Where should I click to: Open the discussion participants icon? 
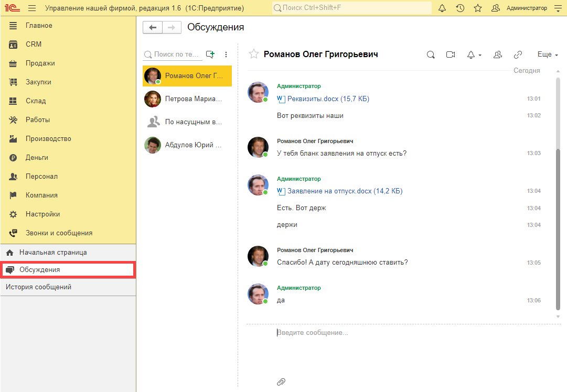coord(498,55)
